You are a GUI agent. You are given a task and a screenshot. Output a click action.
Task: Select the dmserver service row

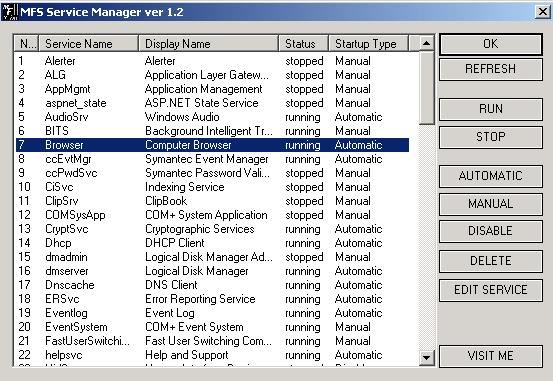pyautogui.click(x=212, y=271)
